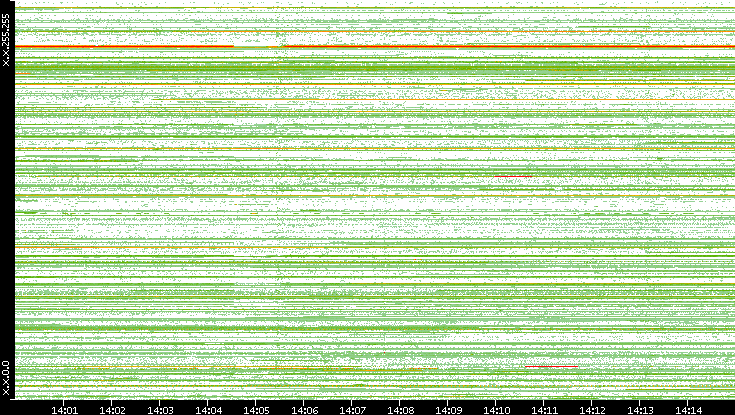Click the 14:03 time axis label
The width and height of the screenshot is (735, 415).
coord(160,410)
